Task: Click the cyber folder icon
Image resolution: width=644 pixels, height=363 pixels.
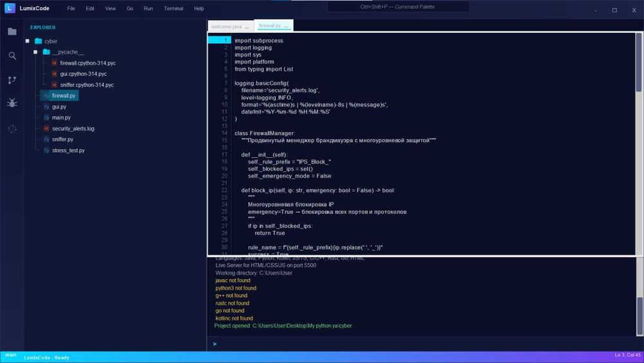Action: [39, 41]
